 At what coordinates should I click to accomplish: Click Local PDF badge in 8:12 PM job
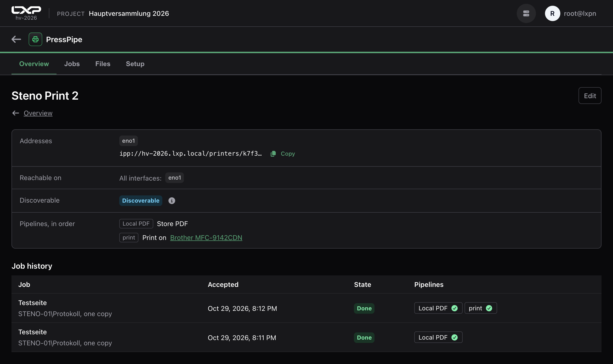point(438,308)
